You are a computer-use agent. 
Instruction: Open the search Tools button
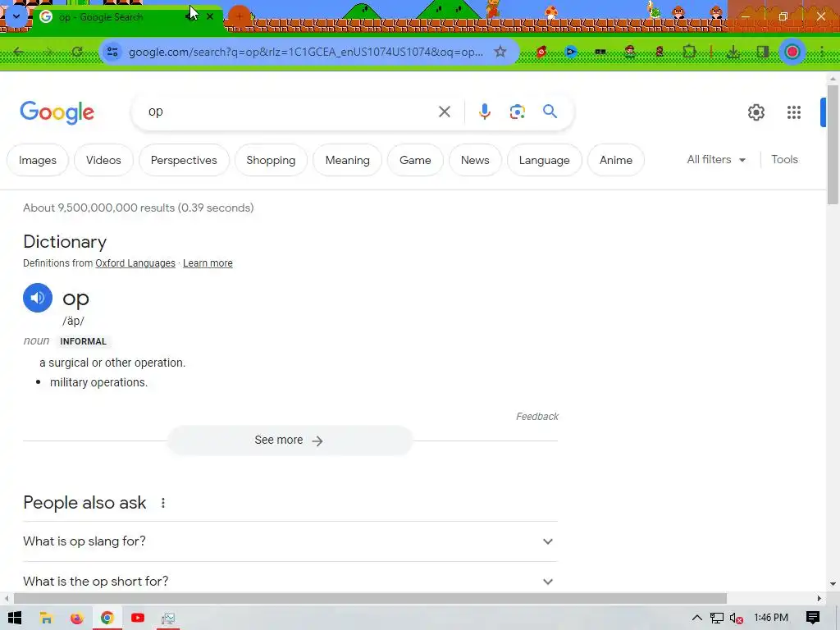click(x=785, y=160)
